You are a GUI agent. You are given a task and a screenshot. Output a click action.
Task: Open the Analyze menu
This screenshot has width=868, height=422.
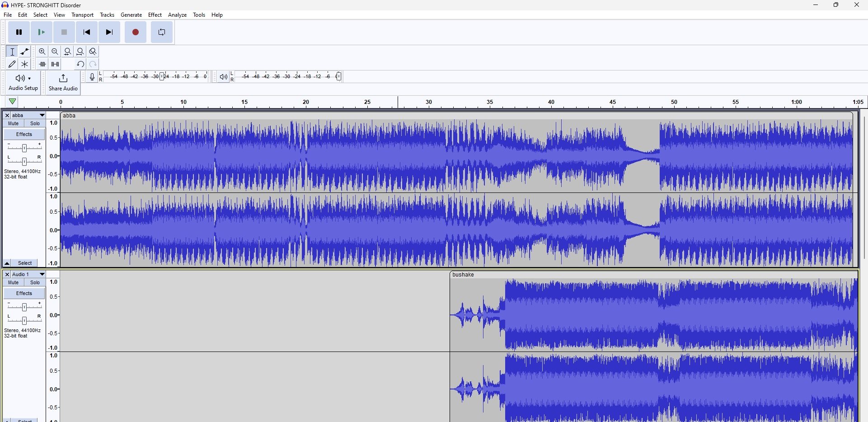[x=178, y=15]
